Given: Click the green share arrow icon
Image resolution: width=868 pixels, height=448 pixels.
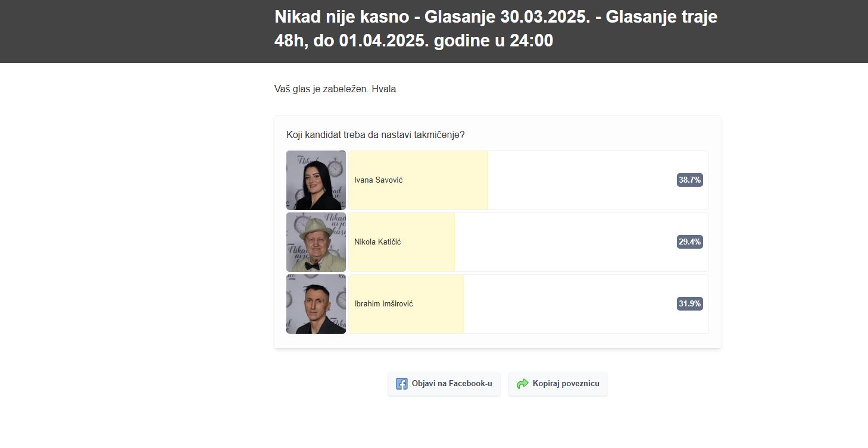Looking at the screenshot, I should (523, 384).
